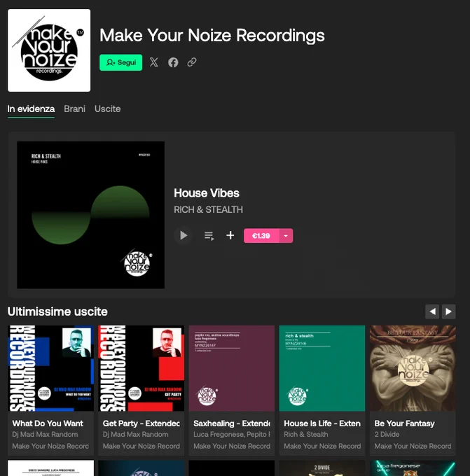Image resolution: width=470 pixels, height=476 pixels.
Task: Go to next releases with right arrow
Action: [448, 311]
